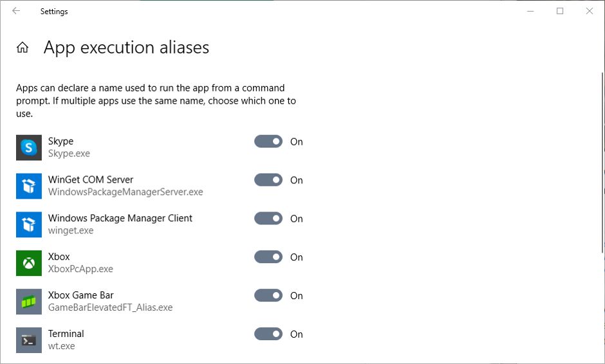605x364 pixels.
Task: Go to Settings home via house icon
Action: pyautogui.click(x=23, y=48)
